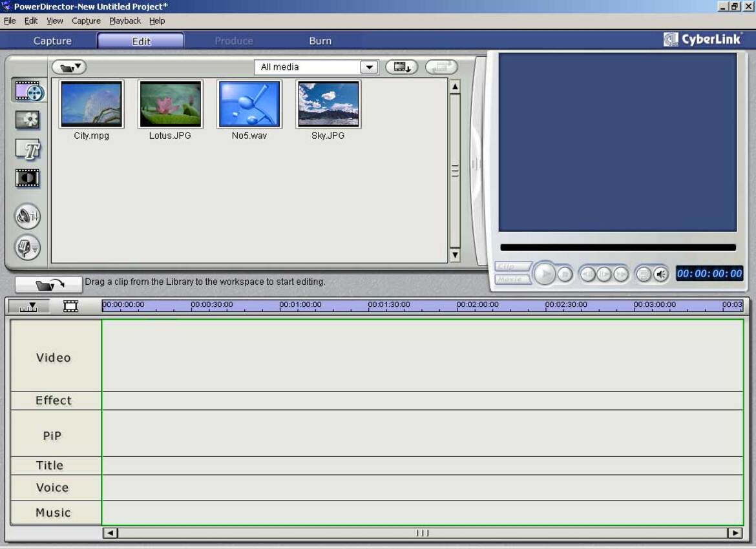This screenshot has height=549, width=756.
Task: Click the library scroll up arrow
Action: click(455, 87)
